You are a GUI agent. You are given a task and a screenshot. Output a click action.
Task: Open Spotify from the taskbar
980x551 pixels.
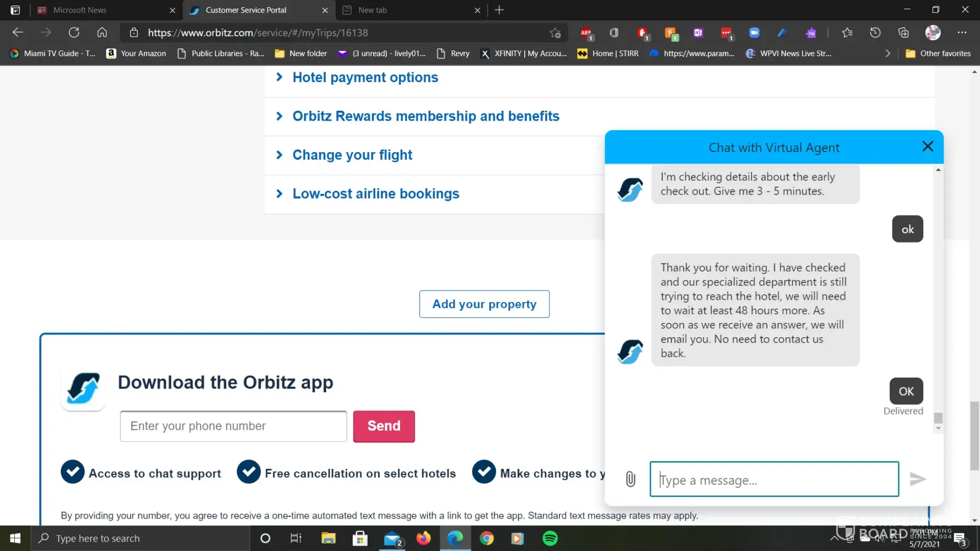(x=550, y=538)
